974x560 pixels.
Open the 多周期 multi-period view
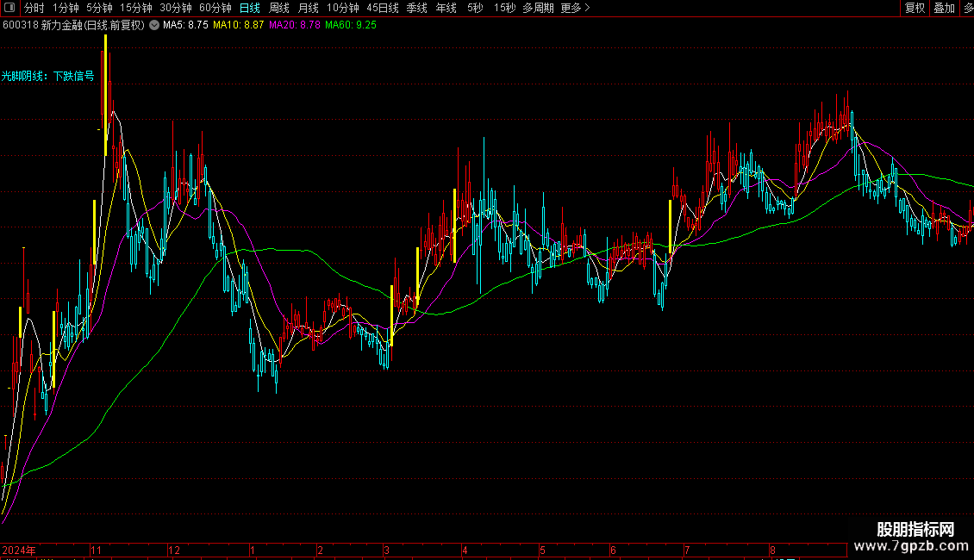point(538,8)
